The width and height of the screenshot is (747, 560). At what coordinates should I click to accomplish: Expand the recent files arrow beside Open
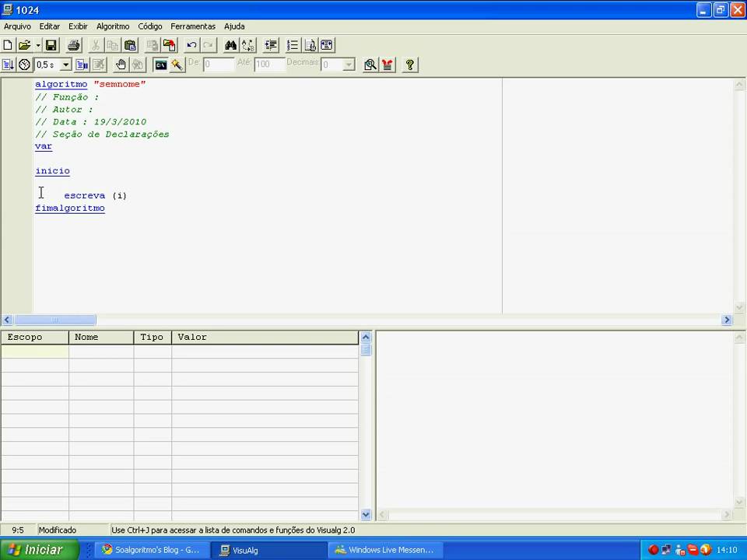(x=38, y=45)
